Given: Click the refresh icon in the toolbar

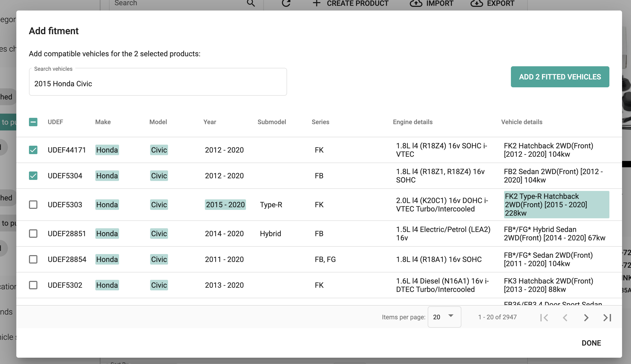Looking at the screenshot, I should (x=286, y=3).
